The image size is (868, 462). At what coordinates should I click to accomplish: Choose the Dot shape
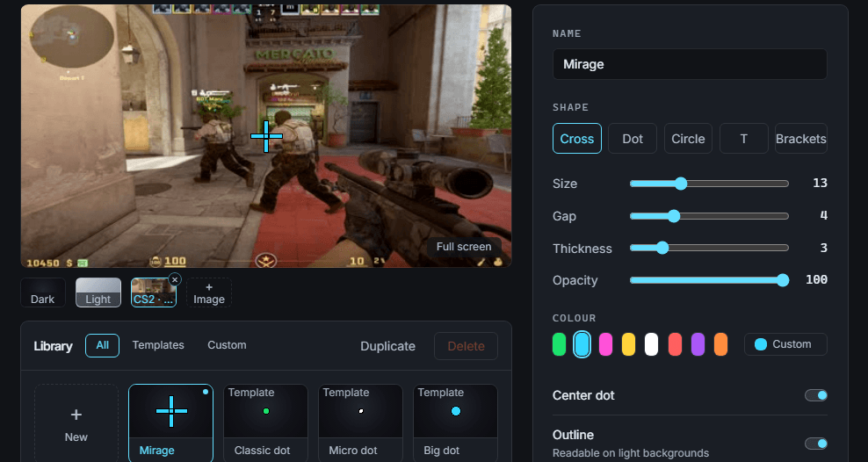tap(633, 138)
